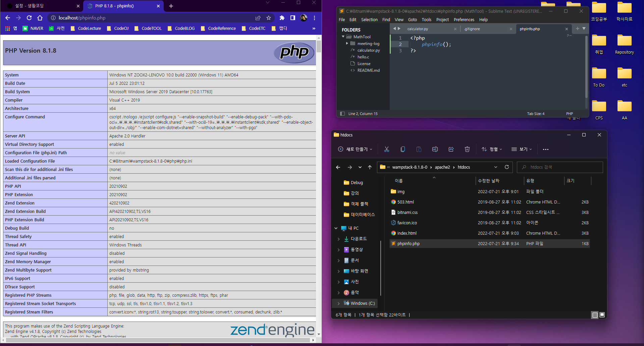Viewport: 644px width, 346px height.
Task: Expand the meeting-log folder in Sublime
Action: (347, 44)
